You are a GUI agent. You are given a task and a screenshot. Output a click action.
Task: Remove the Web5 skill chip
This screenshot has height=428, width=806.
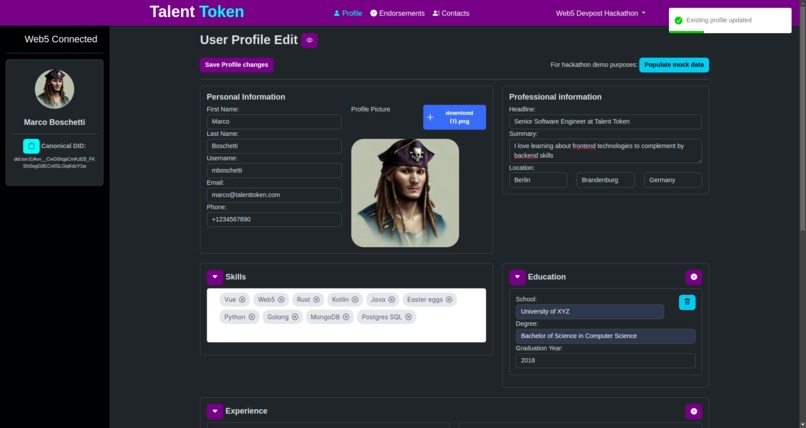point(281,300)
